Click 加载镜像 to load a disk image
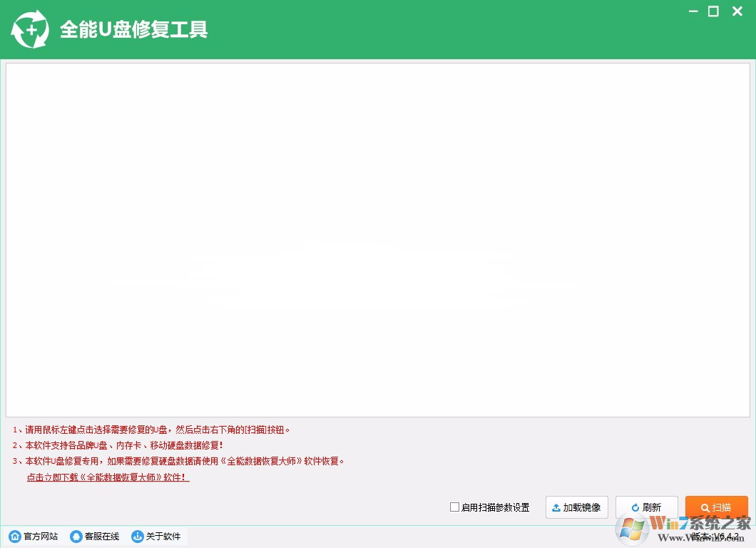 [576, 507]
